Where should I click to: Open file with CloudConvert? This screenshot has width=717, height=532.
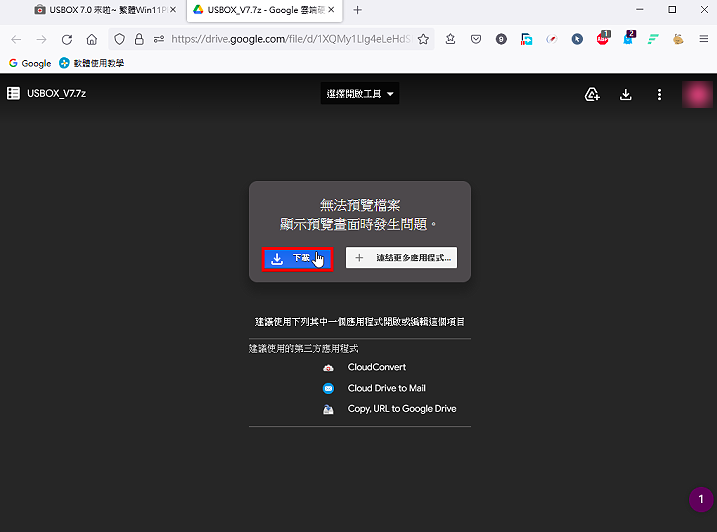pyautogui.click(x=376, y=367)
